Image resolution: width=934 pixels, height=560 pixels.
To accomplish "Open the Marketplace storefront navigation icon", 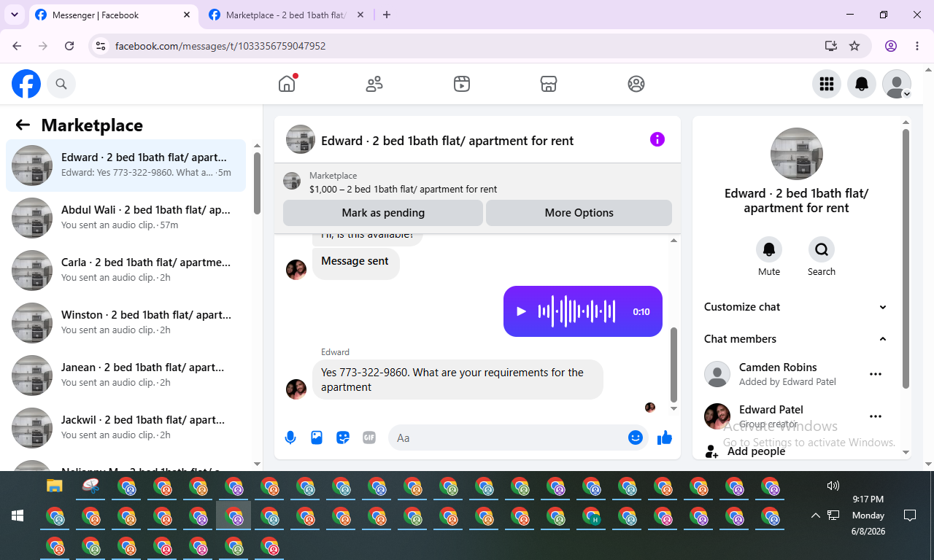I will (549, 84).
